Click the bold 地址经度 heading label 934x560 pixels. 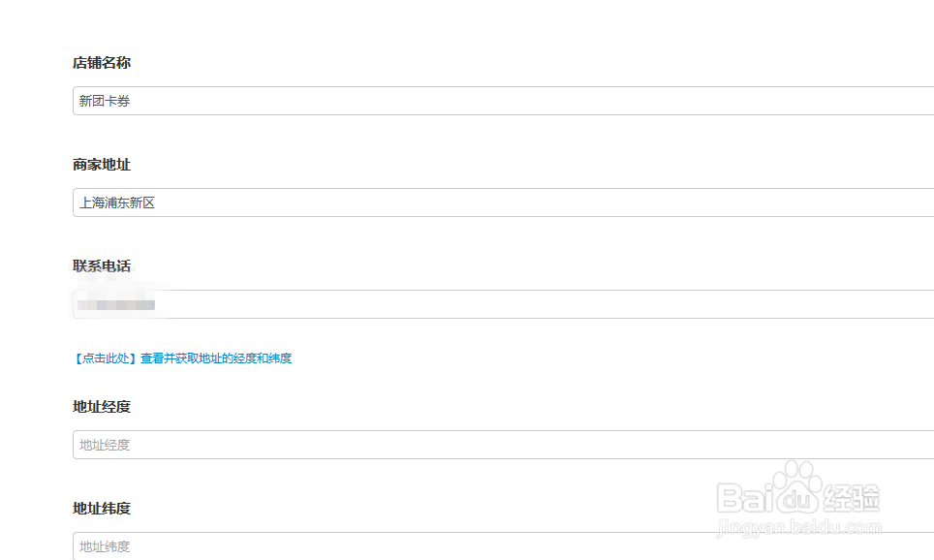point(102,407)
